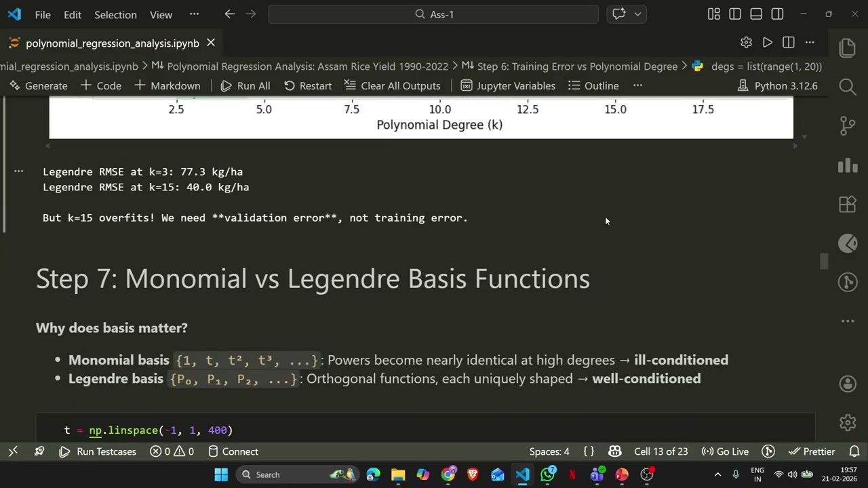Open the Copilot chat dropdown arrow
This screenshot has width=868, height=488.
click(637, 14)
